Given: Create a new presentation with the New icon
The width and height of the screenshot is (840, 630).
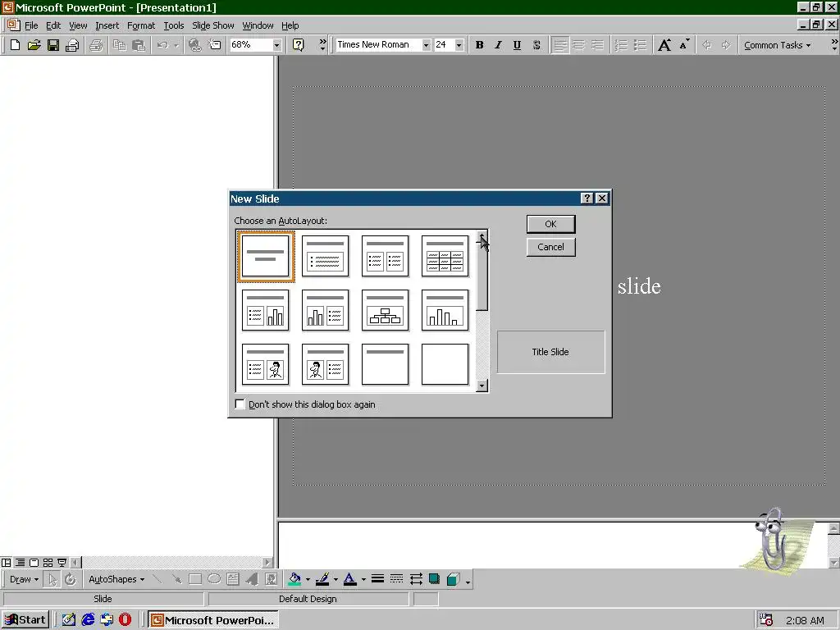Looking at the screenshot, I should (15, 45).
